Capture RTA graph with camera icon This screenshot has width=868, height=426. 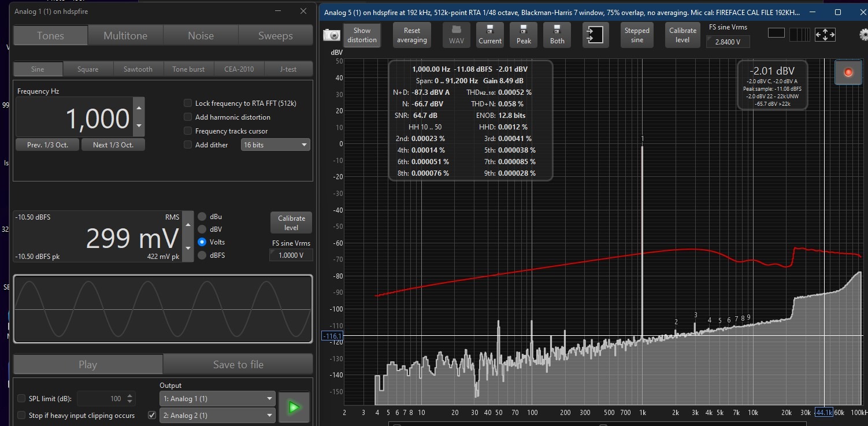(x=332, y=35)
